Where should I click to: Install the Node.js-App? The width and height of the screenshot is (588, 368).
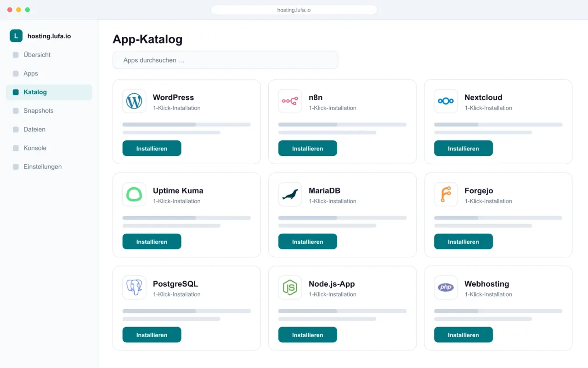(307, 335)
